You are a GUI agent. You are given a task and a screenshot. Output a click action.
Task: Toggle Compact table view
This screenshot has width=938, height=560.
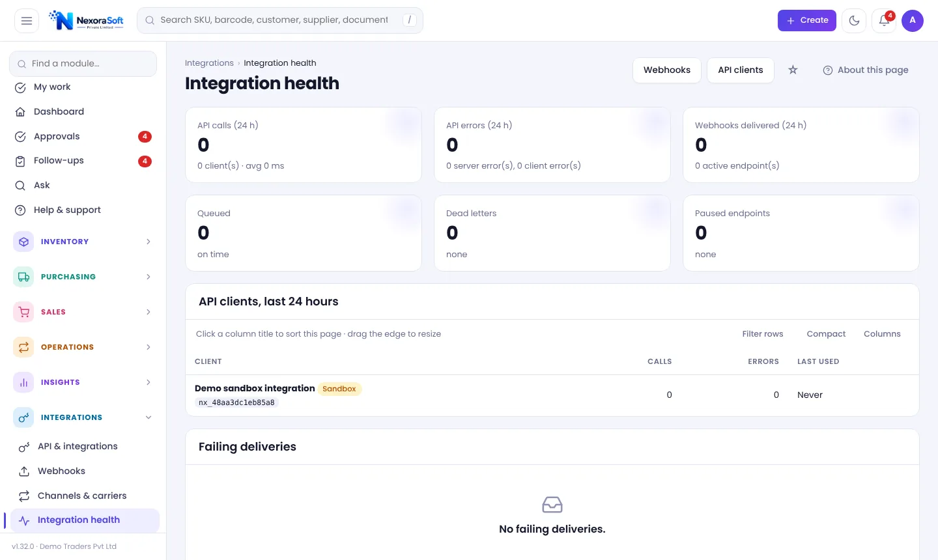pyautogui.click(x=826, y=334)
